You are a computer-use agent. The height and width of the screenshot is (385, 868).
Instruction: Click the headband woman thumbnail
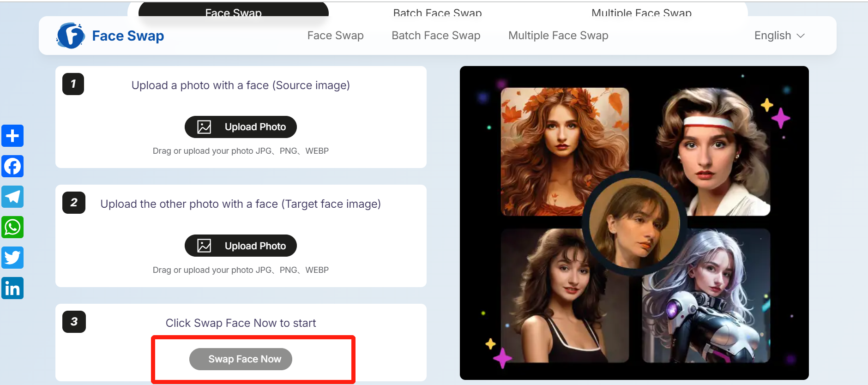(x=713, y=151)
